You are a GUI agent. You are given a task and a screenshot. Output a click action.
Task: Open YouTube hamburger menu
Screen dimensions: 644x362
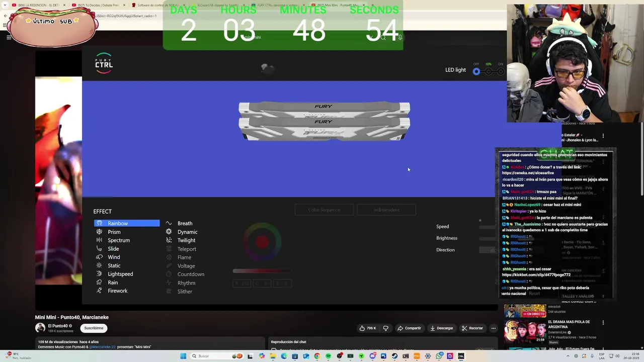coord(9,37)
